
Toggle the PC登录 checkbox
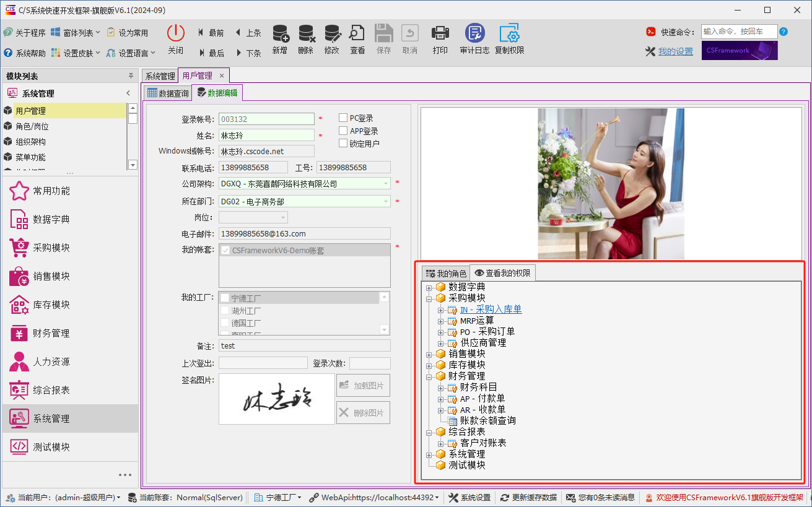pos(343,118)
